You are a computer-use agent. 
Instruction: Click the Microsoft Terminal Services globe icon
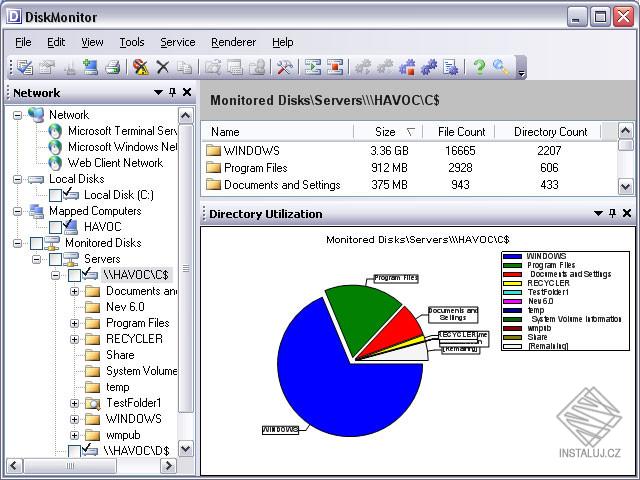(55, 131)
